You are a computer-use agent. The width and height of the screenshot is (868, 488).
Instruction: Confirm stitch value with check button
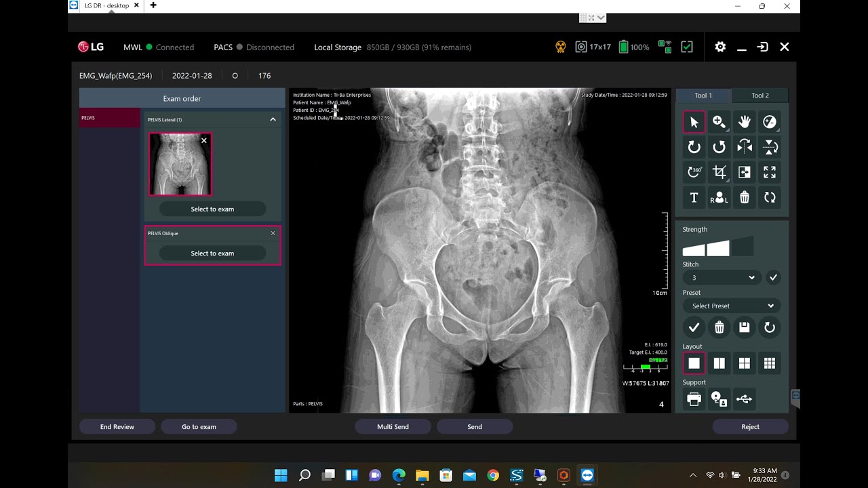click(773, 277)
